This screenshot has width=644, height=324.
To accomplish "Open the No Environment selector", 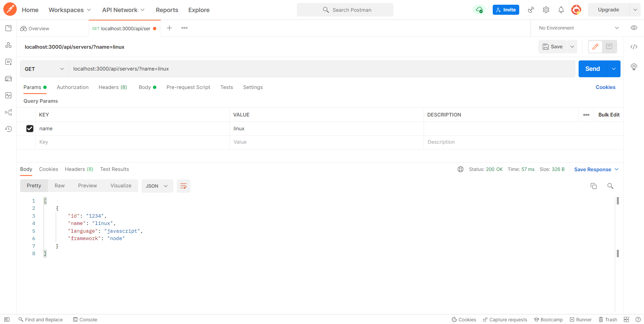I will [x=578, y=28].
